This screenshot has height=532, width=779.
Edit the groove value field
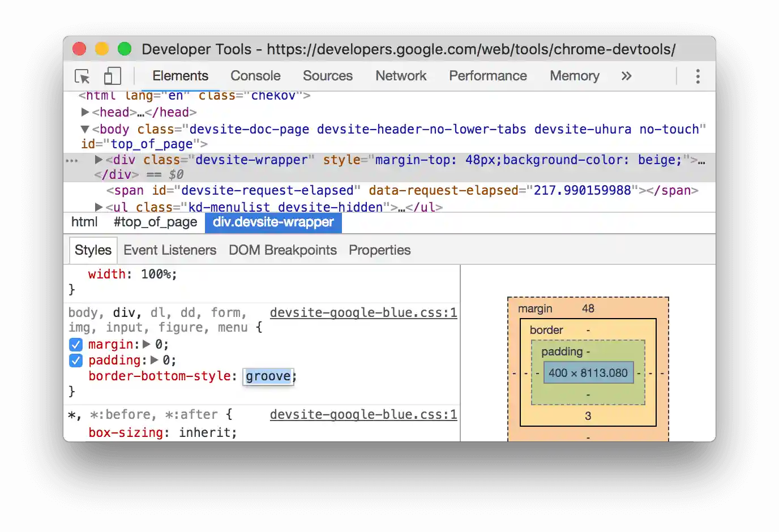click(x=268, y=376)
